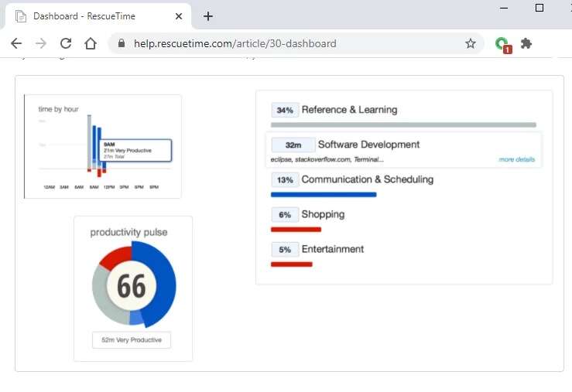Click the time by hour chart title
572x392 pixels.
[x=58, y=109]
